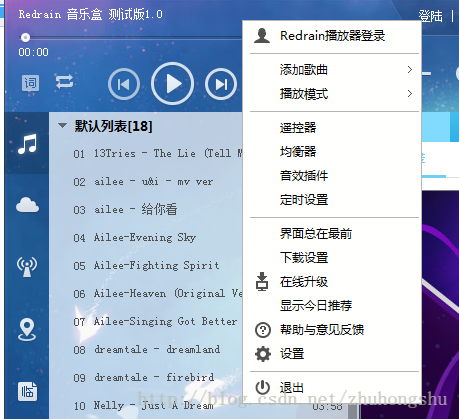459x419 pixels.
Task: Select the seek slider handle at 00:00
Action: tap(25, 37)
